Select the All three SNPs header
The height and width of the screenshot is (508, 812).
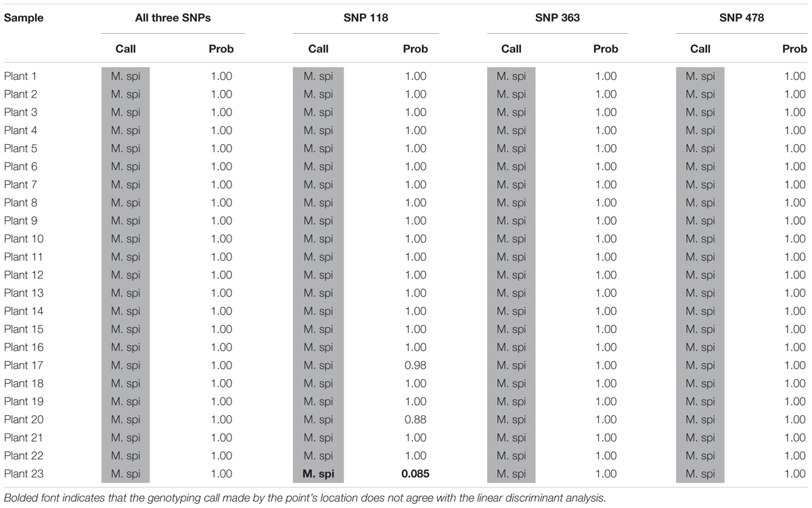point(173,18)
